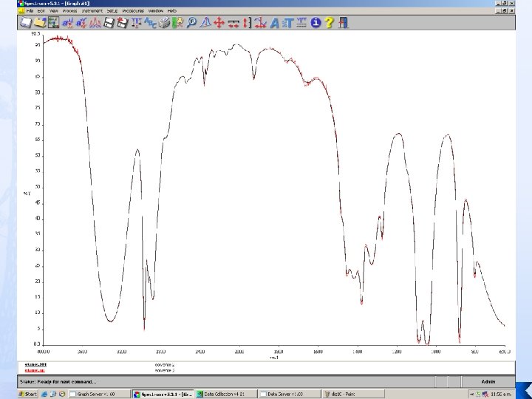Select the black spectrum name in legend
Viewport: 532px width, 399px height.
click(x=35, y=365)
